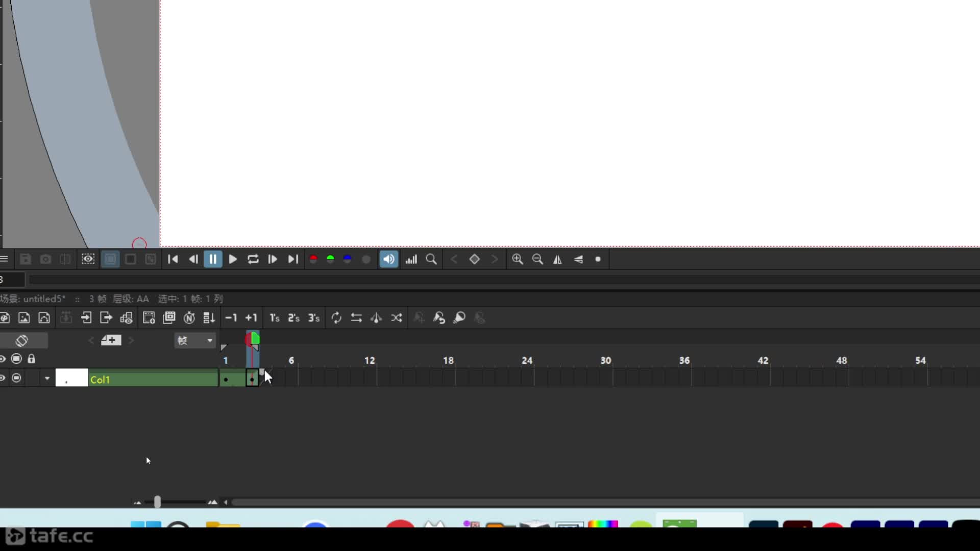
Task: Click the shuffle/randomize frames icon
Action: [397, 317]
